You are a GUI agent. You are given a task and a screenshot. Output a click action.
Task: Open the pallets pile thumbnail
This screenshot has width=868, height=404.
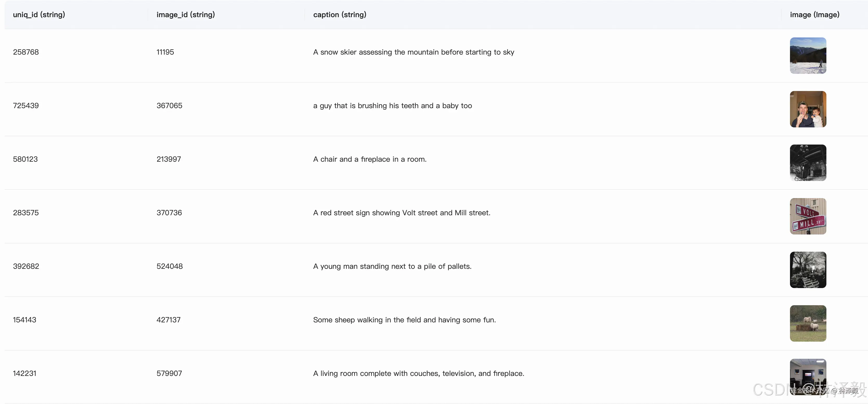click(x=808, y=270)
